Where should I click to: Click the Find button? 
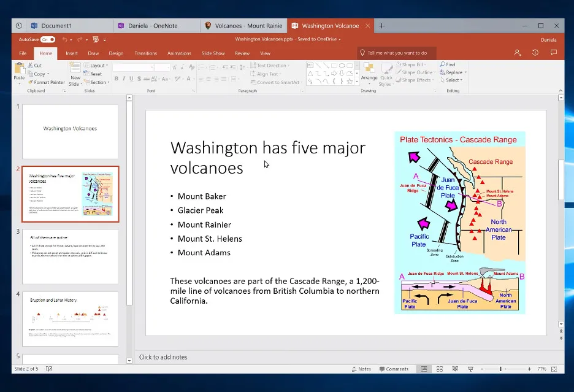pyautogui.click(x=447, y=64)
